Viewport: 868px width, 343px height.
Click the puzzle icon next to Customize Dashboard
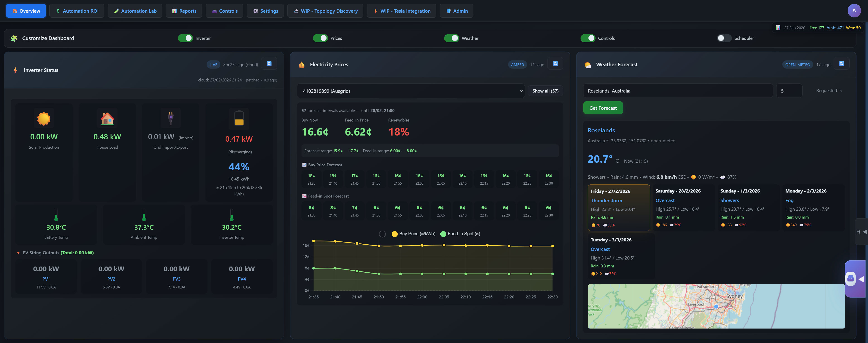14,38
